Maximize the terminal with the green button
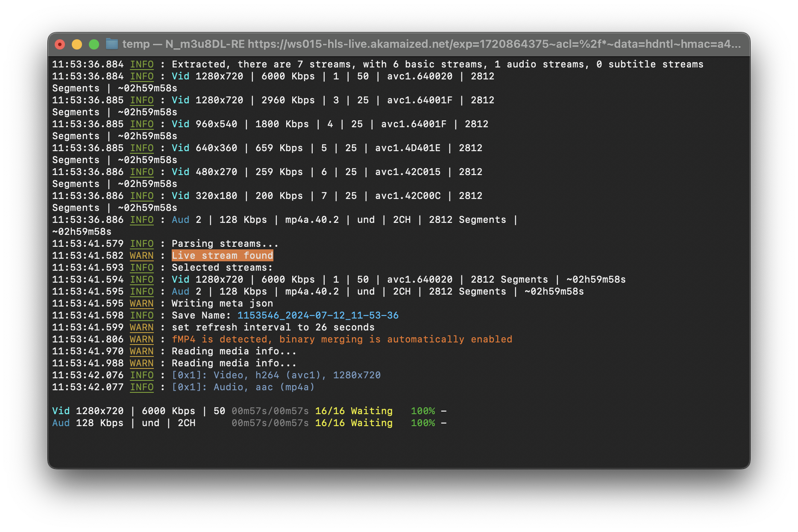This screenshot has height=532, width=798. (94, 44)
